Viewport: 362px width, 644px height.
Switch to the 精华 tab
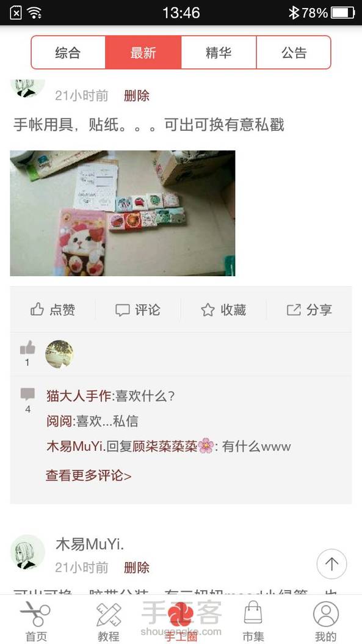point(219,52)
